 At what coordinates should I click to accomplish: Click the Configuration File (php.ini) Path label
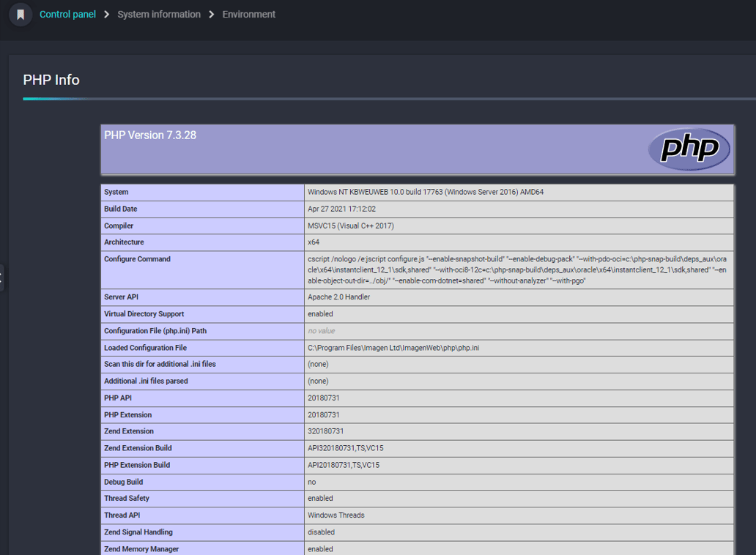155,331
